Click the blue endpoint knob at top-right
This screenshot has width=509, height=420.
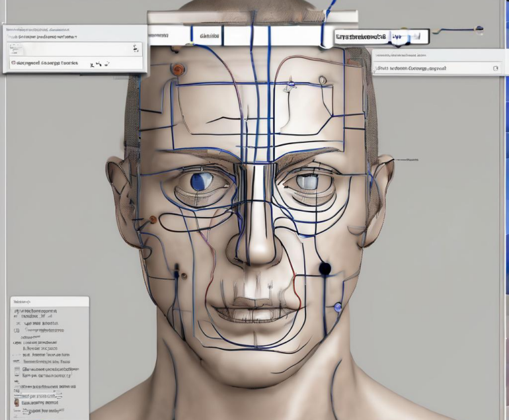[x=479, y=29]
